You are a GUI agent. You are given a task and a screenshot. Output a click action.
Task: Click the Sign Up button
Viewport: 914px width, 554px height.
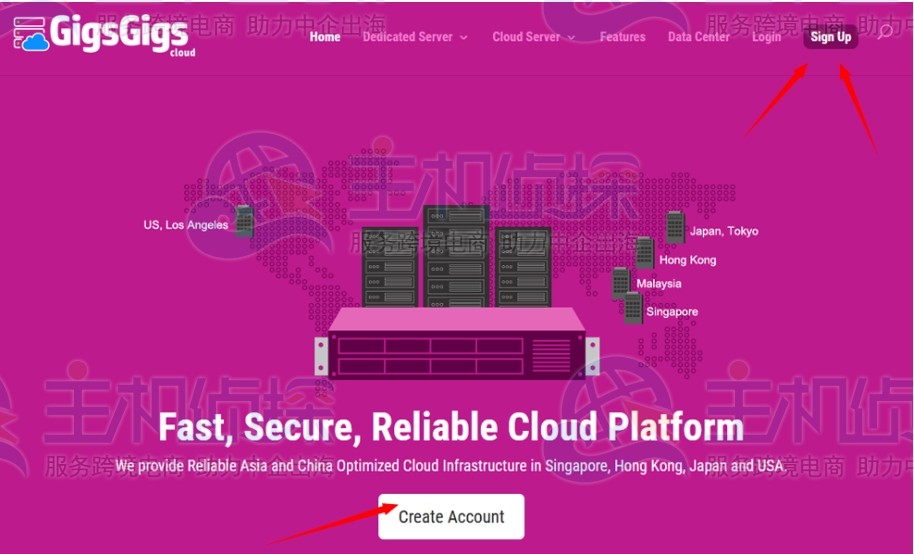pyautogui.click(x=831, y=37)
